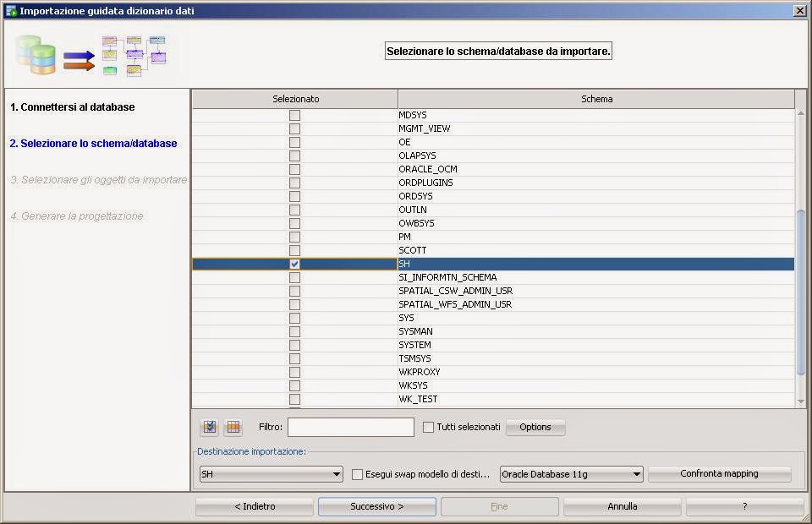Check the PM schema checkbox

tap(294, 237)
